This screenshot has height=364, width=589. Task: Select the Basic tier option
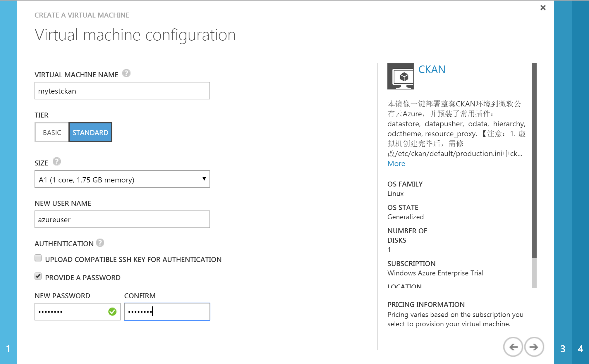click(52, 132)
